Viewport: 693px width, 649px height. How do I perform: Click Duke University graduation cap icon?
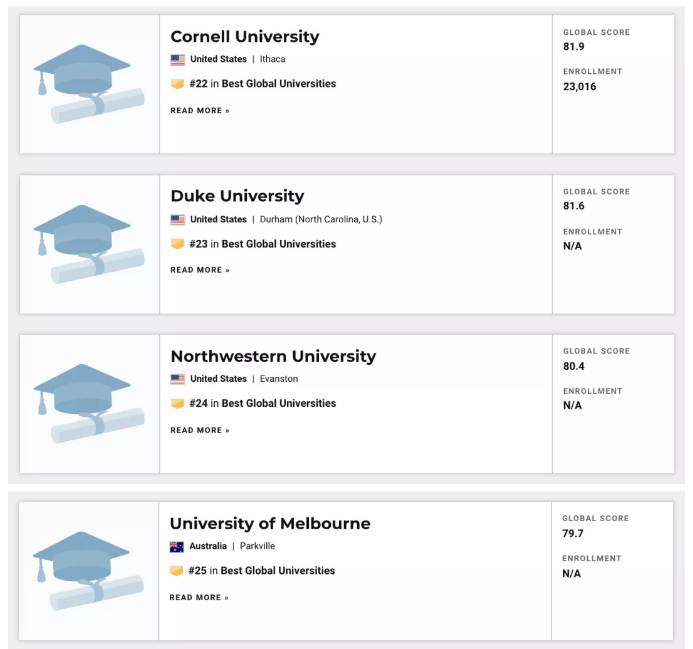(x=88, y=244)
